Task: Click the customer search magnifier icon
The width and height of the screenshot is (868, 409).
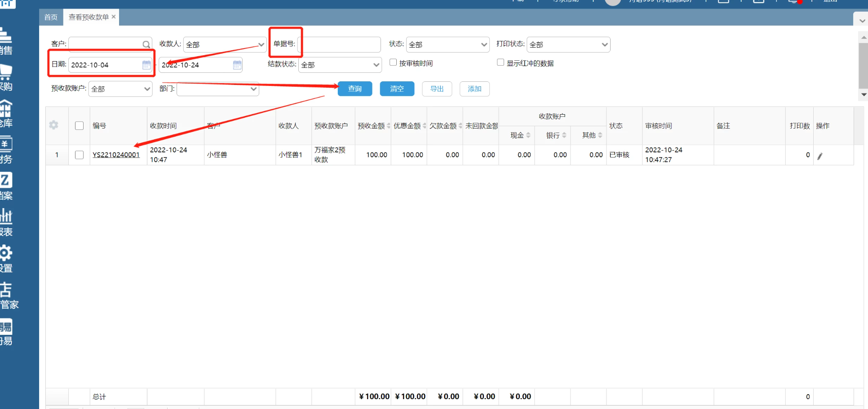Action: point(146,44)
